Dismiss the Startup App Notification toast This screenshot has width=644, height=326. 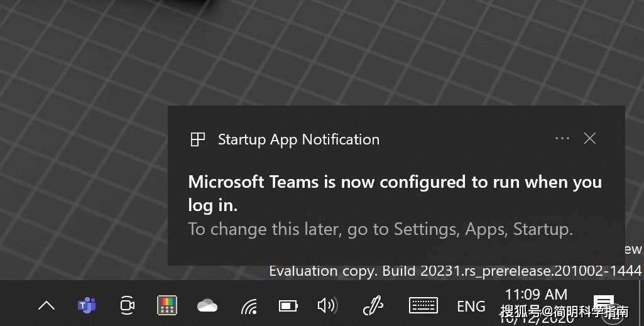coord(590,138)
